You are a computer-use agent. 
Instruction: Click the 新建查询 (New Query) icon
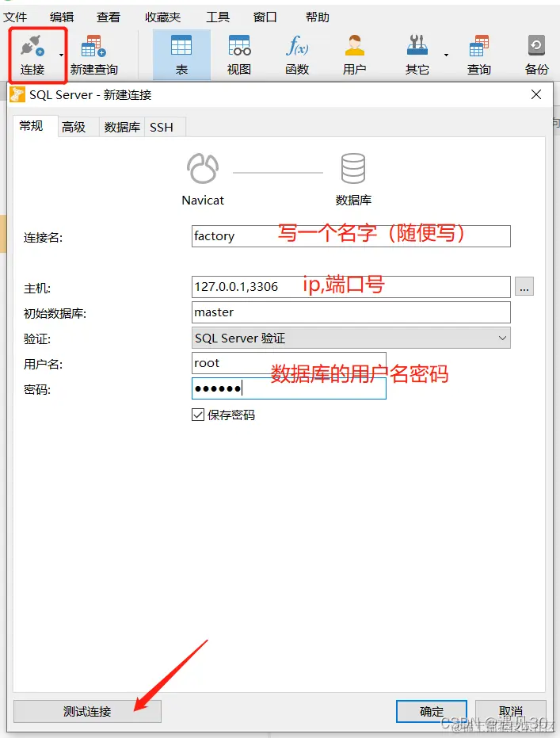(x=93, y=55)
